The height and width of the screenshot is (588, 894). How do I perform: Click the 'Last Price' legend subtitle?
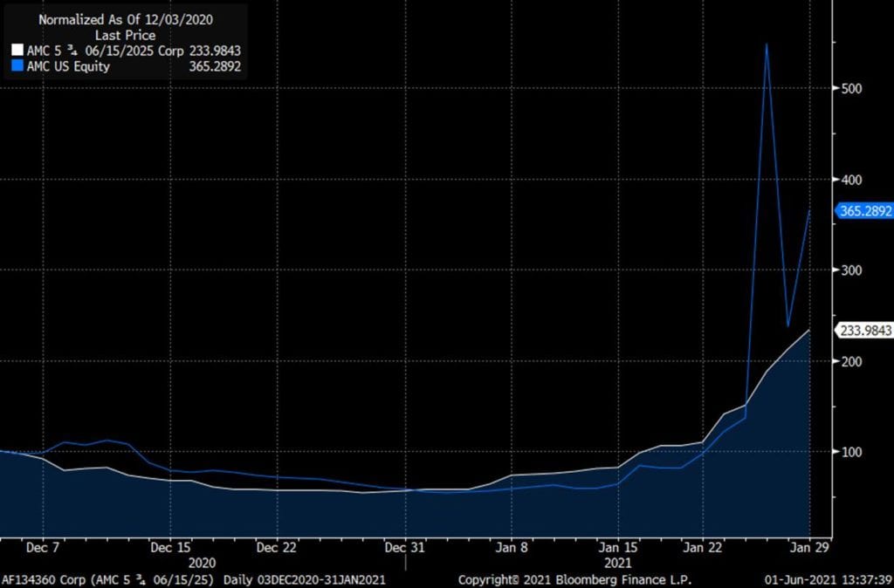point(125,35)
